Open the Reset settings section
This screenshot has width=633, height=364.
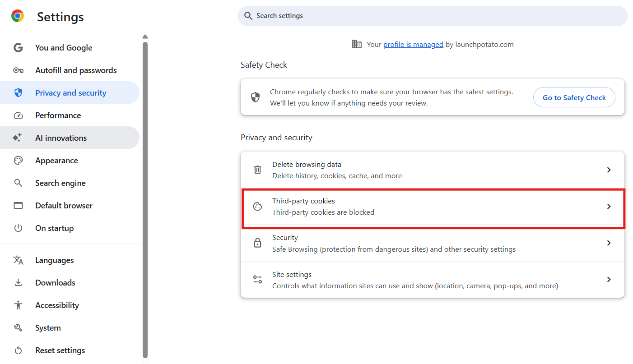tap(70, 350)
